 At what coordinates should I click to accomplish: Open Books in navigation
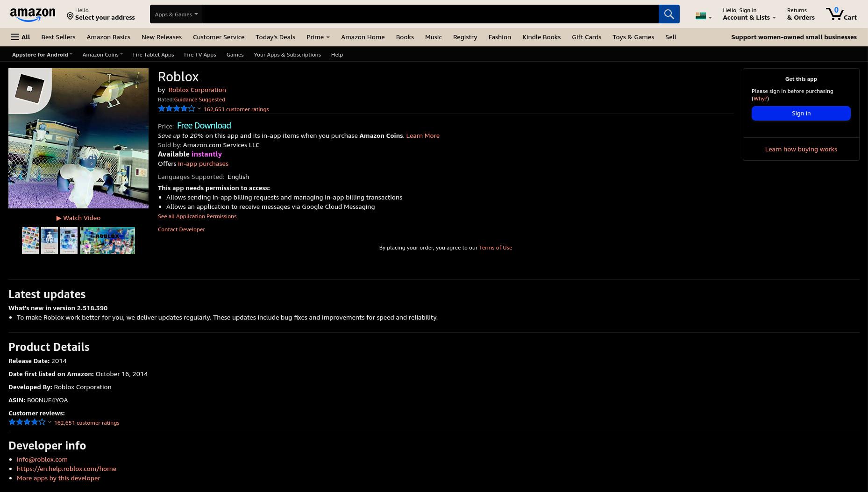[x=405, y=37]
